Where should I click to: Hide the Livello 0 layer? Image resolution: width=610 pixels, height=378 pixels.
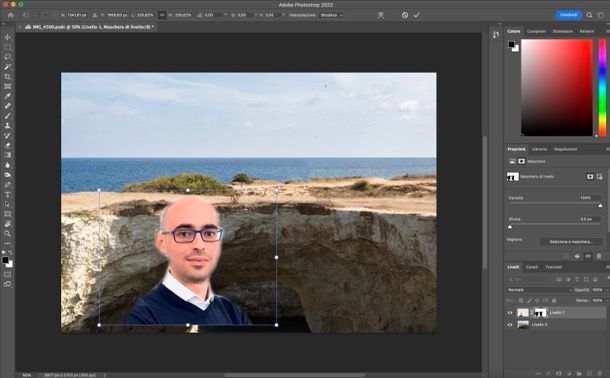click(510, 324)
